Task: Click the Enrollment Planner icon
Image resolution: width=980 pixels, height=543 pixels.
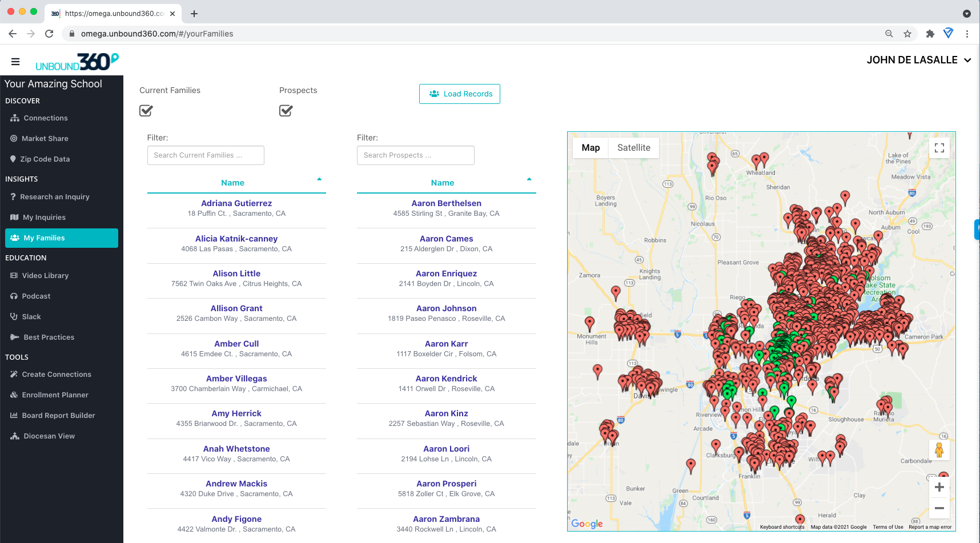Action: [14, 395]
